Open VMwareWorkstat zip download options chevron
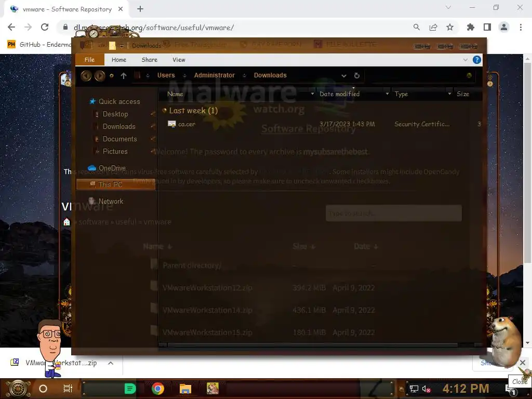 [111, 363]
